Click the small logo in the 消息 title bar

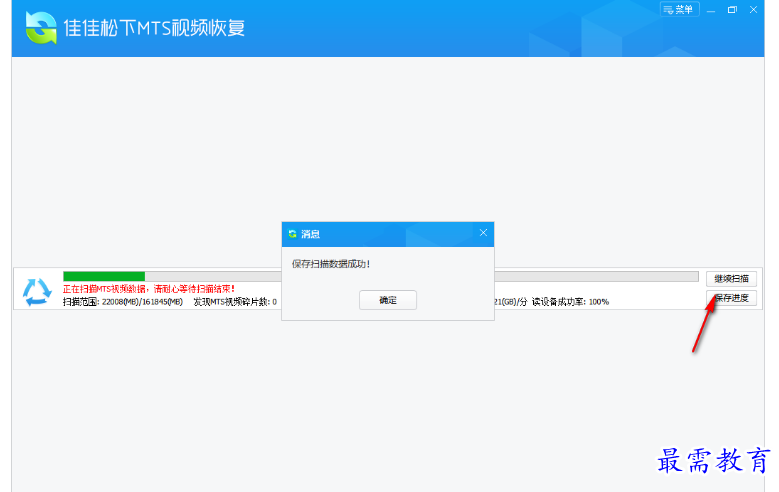pos(292,234)
